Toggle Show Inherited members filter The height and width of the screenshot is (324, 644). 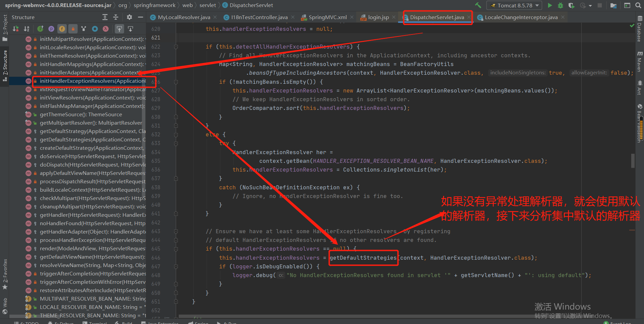[x=40, y=29]
